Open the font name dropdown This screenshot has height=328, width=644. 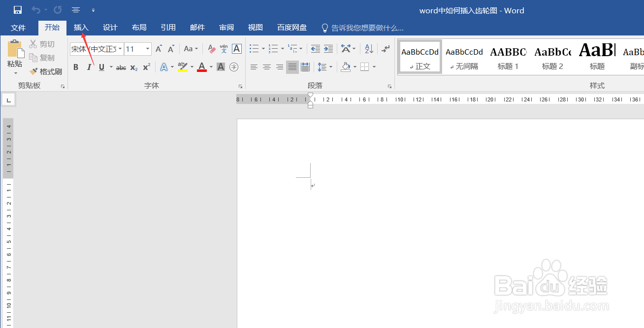coord(120,49)
